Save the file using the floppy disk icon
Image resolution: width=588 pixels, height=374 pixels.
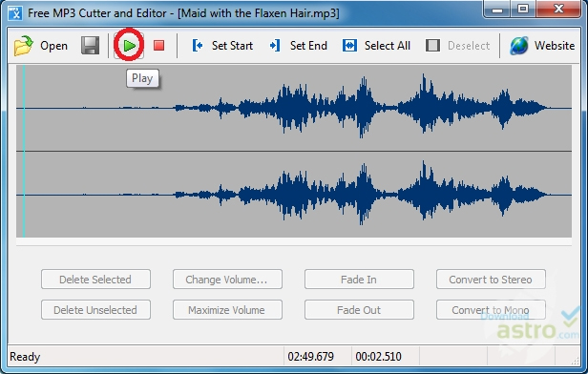click(x=90, y=46)
